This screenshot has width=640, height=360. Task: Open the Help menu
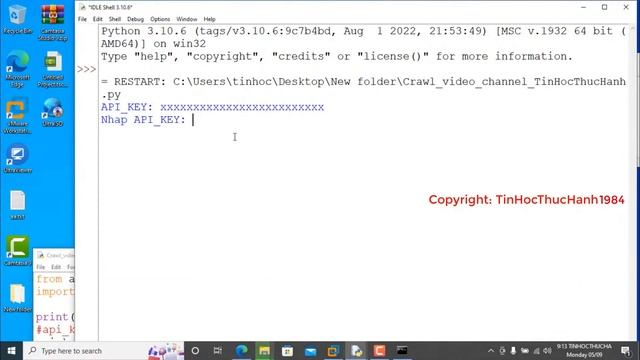(209, 19)
